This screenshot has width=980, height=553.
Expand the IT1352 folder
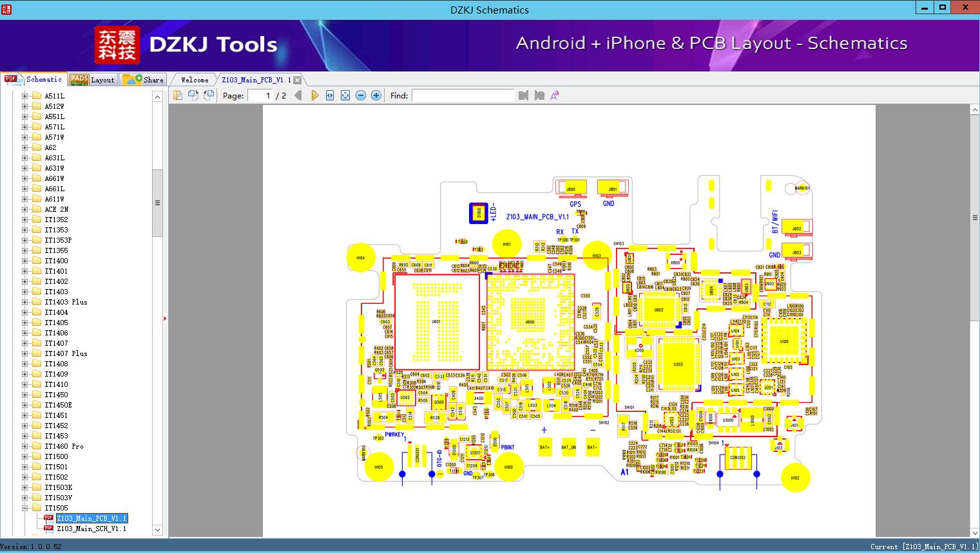pyautogui.click(x=24, y=220)
